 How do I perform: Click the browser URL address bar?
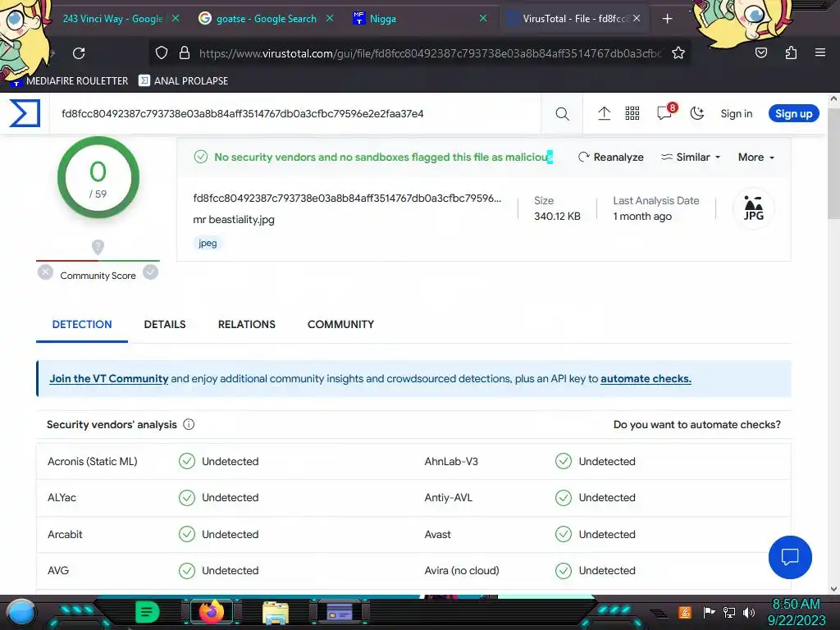tap(428, 53)
